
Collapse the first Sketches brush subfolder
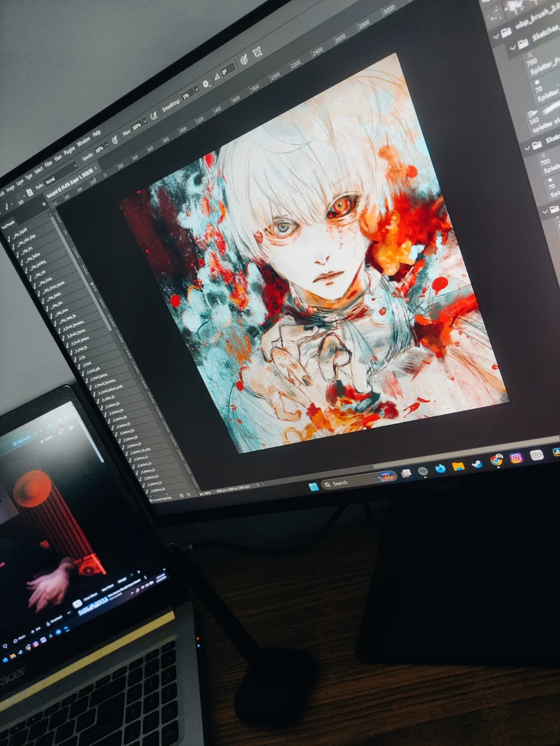(513, 47)
